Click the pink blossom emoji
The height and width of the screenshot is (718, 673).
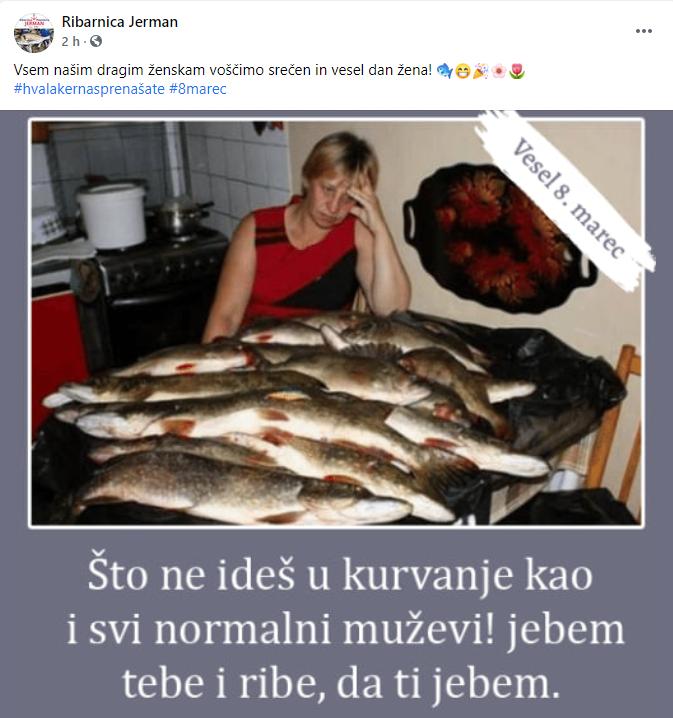click(x=499, y=71)
